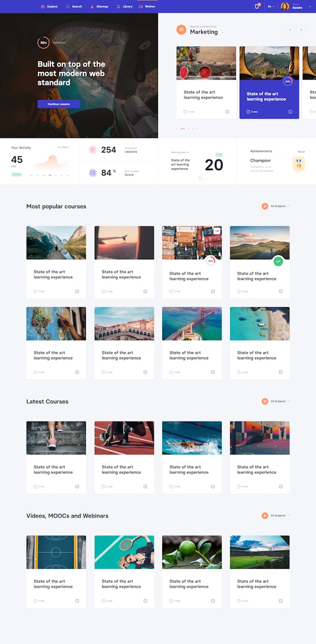
Task: Click See all achievements link
Action: [x=301, y=152]
